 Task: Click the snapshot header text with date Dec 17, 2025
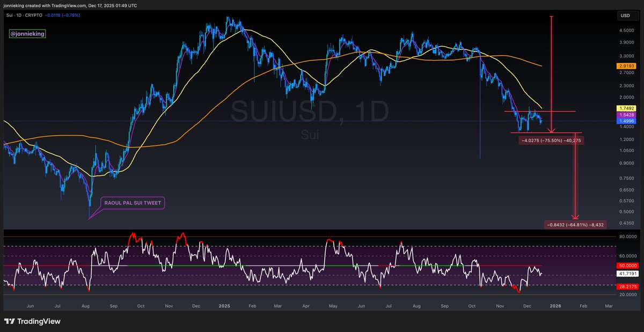pos(70,5)
